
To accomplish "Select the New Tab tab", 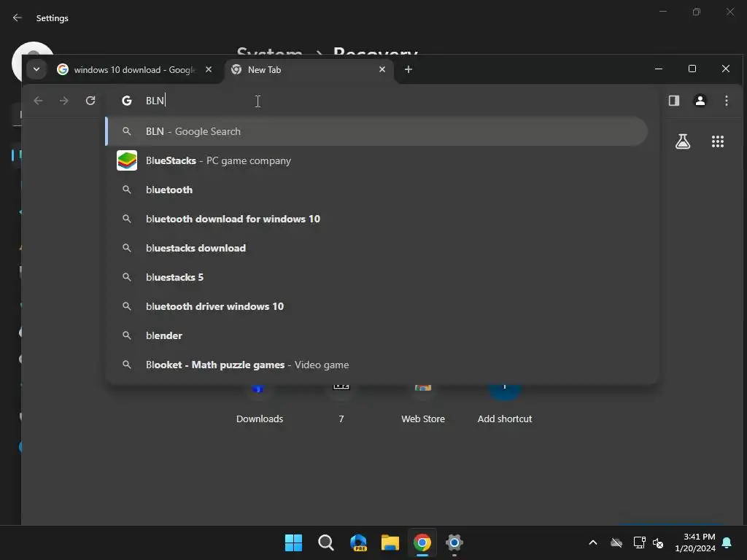I will click(309, 70).
